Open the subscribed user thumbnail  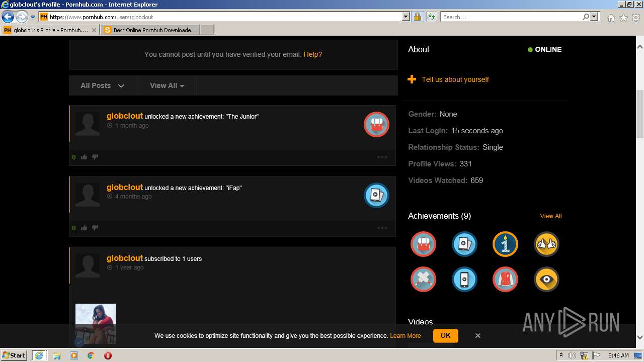[96, 324]
